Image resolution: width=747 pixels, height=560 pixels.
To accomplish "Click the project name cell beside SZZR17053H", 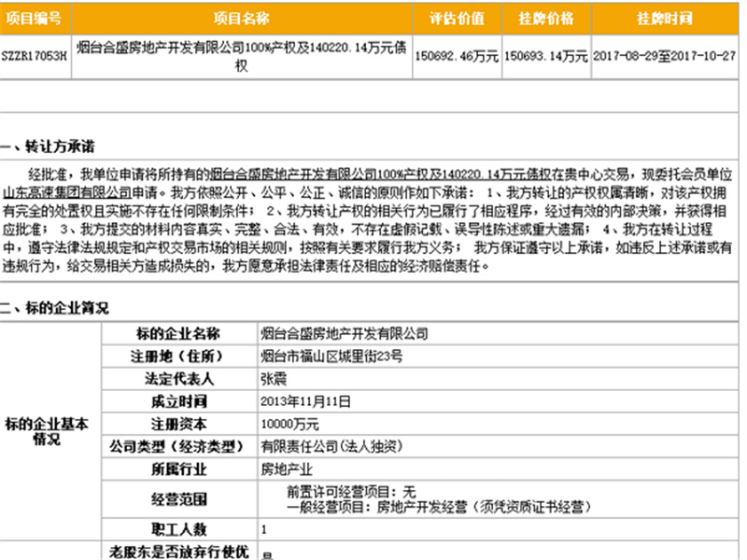I will tap(242, 56).
